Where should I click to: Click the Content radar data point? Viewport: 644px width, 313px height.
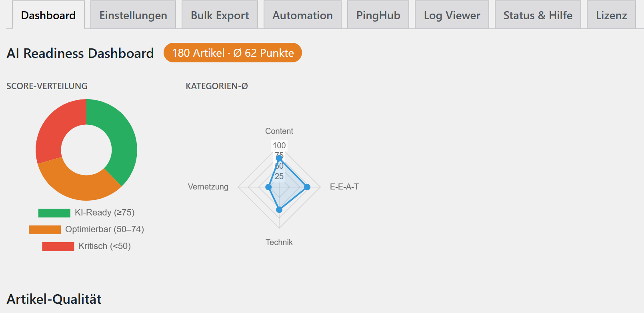click(x=279, y=158)
